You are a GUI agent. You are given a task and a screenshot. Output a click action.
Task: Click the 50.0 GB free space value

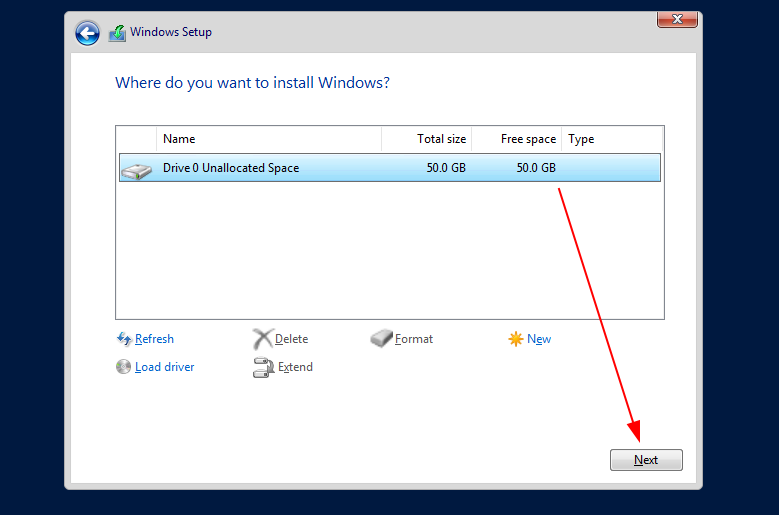coord(536,168)
